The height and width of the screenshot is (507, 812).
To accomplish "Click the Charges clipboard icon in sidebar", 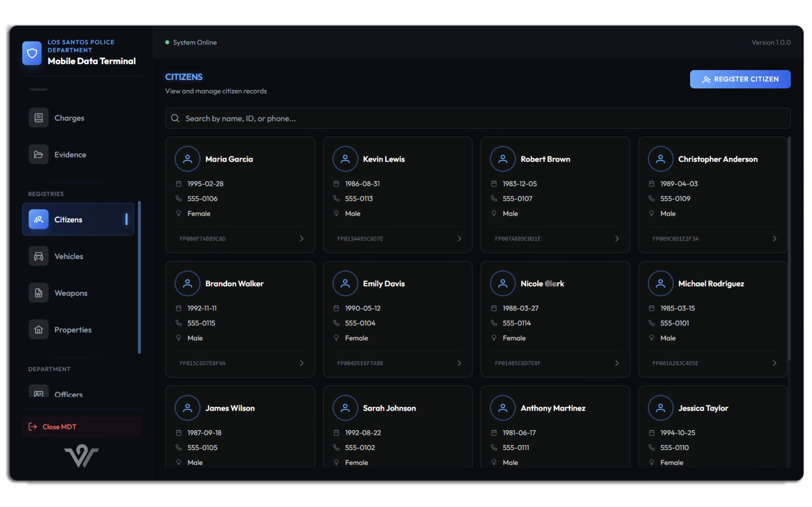I will click(39, 118).
